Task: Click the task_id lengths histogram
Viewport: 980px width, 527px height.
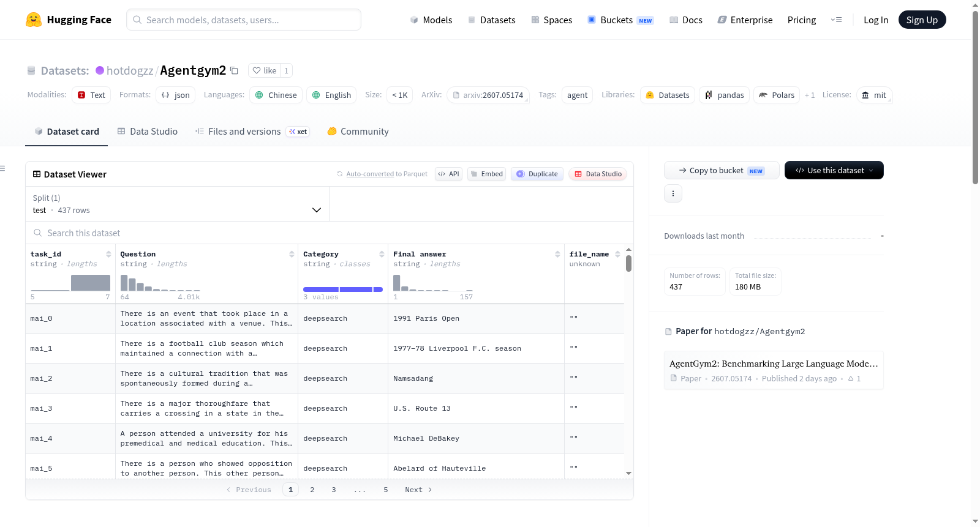Action: click(70, 282)
